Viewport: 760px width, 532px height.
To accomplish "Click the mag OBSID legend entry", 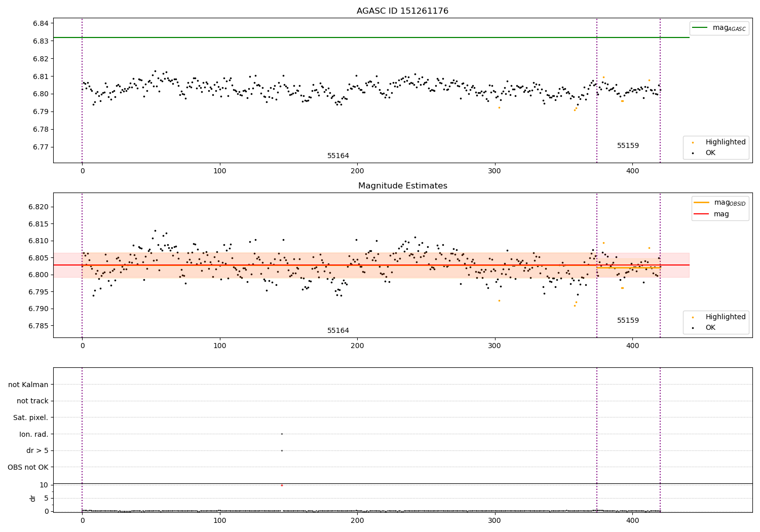I will (x=719, y=203).
